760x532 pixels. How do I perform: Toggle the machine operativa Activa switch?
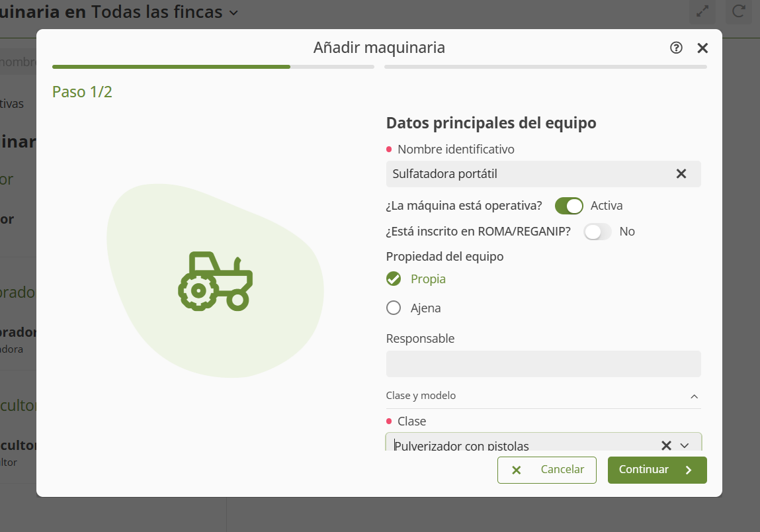[x=569, y=206]
